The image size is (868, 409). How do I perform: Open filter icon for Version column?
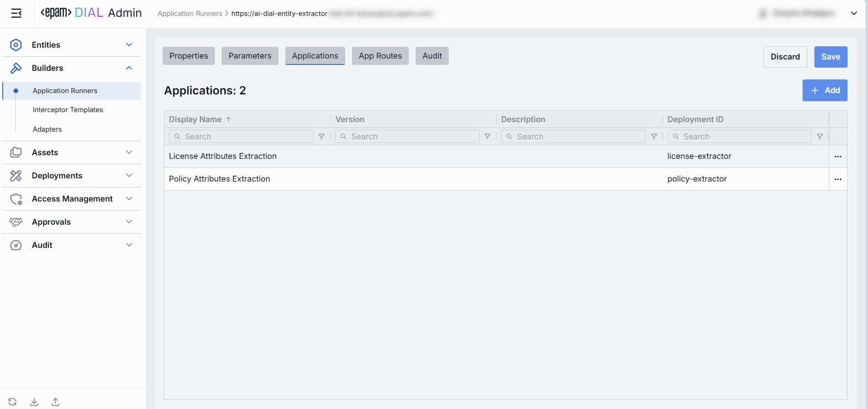[x=487, y=137]
